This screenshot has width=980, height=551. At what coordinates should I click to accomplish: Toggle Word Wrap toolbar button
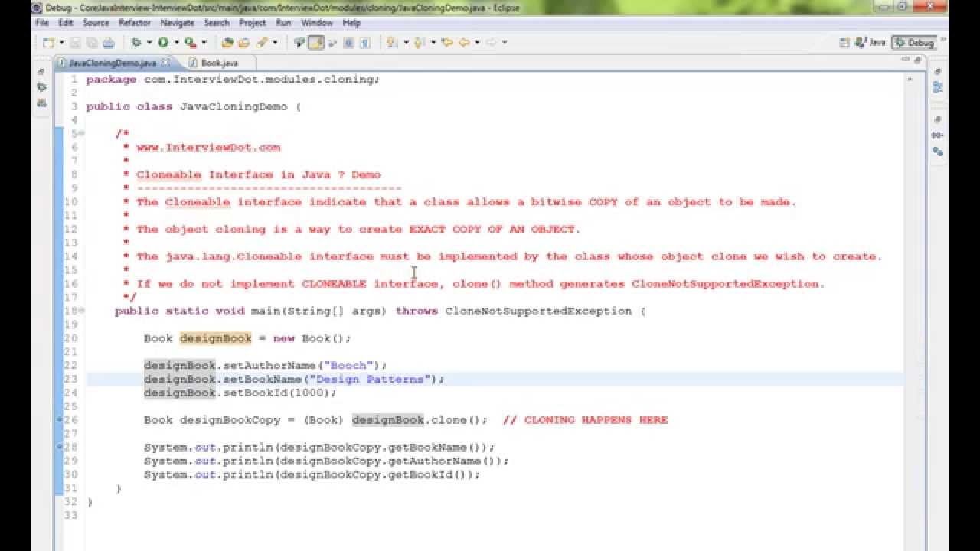tap(332, 42)
